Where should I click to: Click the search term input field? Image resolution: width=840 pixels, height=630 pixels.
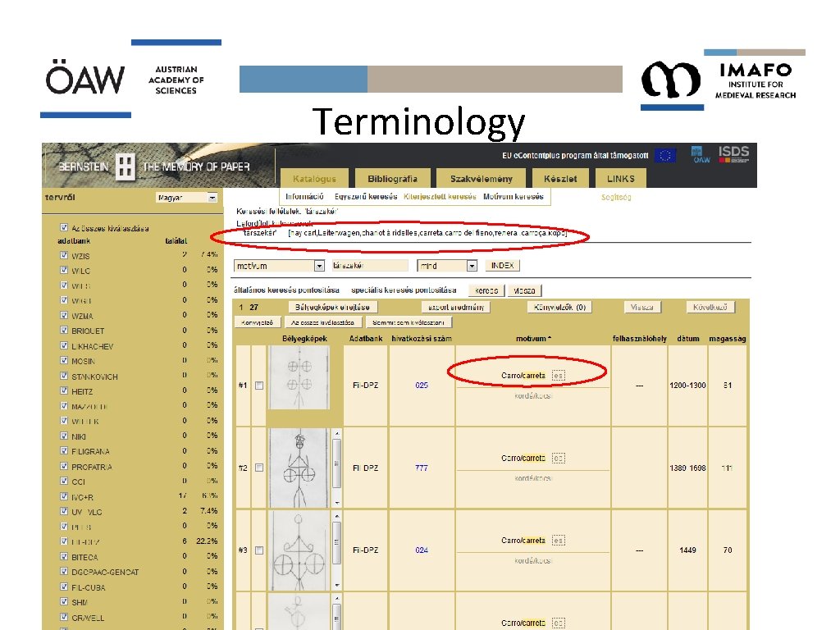point(370,266)
